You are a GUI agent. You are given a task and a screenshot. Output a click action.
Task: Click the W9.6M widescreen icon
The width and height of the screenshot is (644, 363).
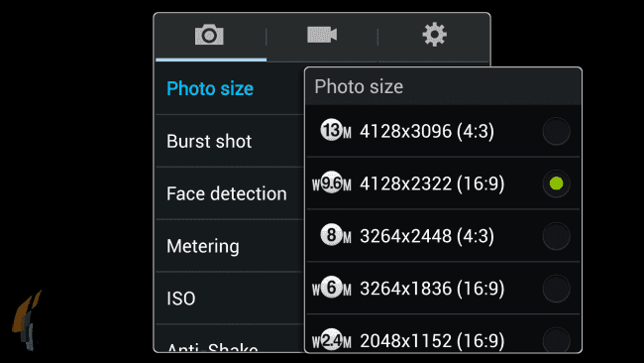(x=332, y=182)
